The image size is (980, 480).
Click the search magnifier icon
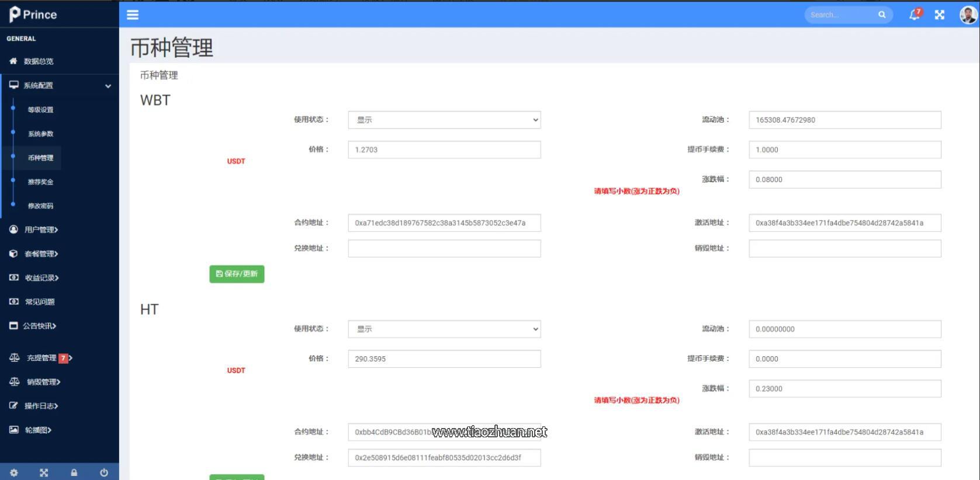click(x=882, y=15)
